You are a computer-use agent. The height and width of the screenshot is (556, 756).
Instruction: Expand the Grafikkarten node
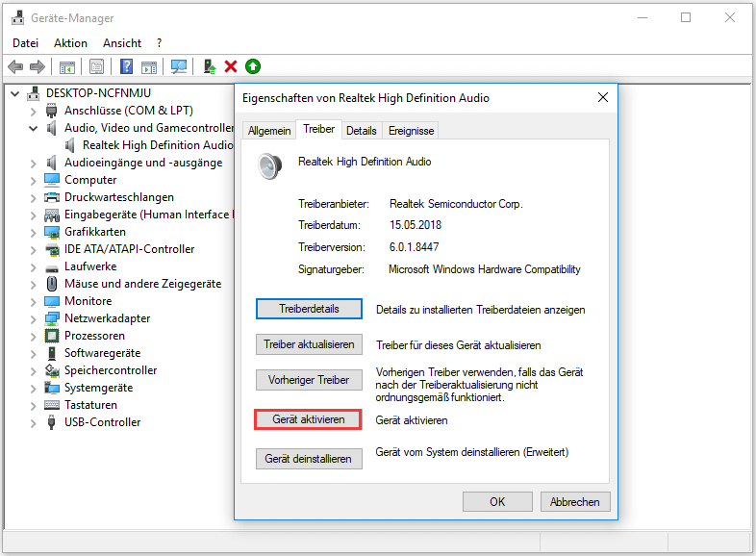coord(33,233)
